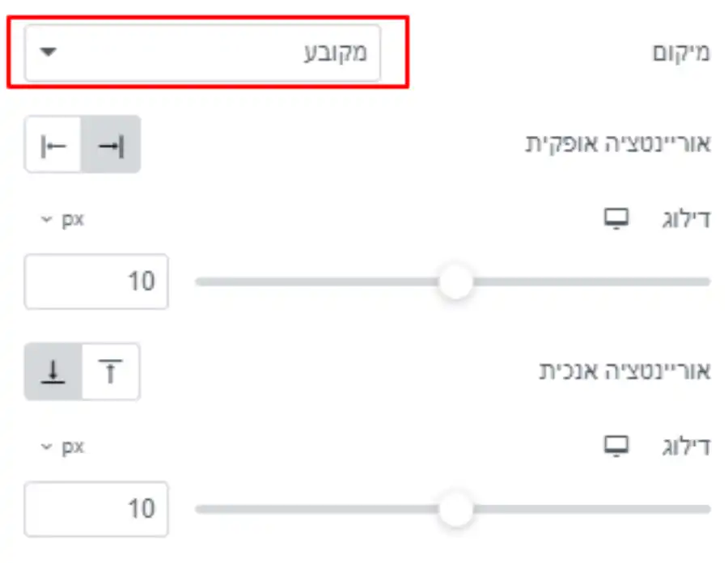Click the vertical offset value field showing 10
The height and width of the screenshot is (563, 728).
coord(96,509)
